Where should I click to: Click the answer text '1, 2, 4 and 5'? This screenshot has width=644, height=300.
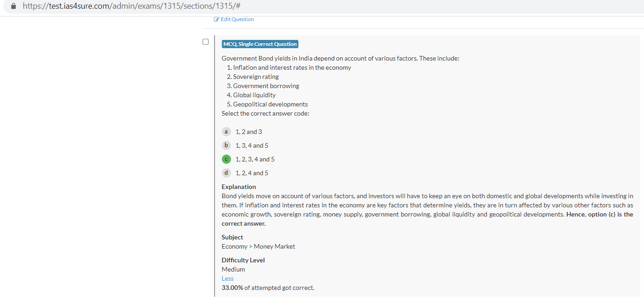(252, 173)
